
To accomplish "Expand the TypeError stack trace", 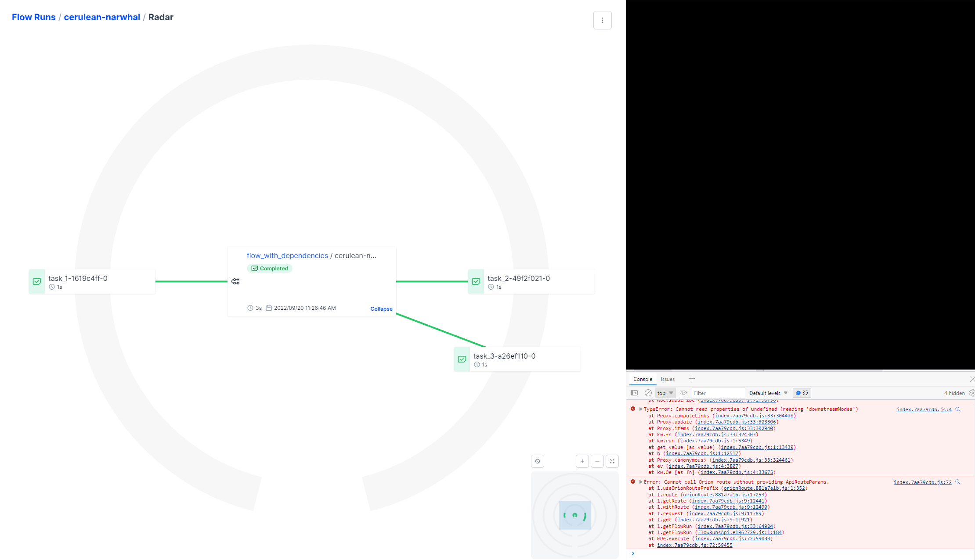I will (x=640, y=409).
